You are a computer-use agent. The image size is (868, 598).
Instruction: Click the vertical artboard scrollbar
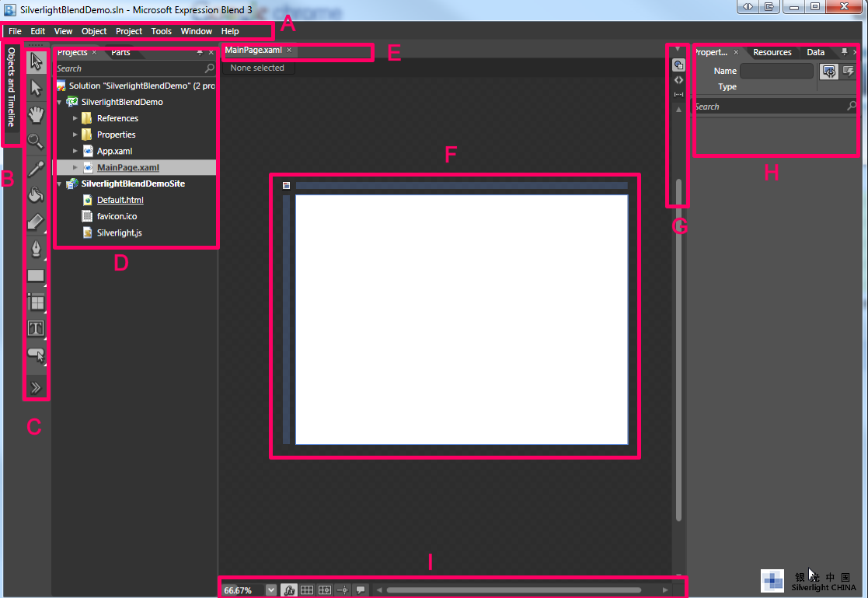[678, 350]
